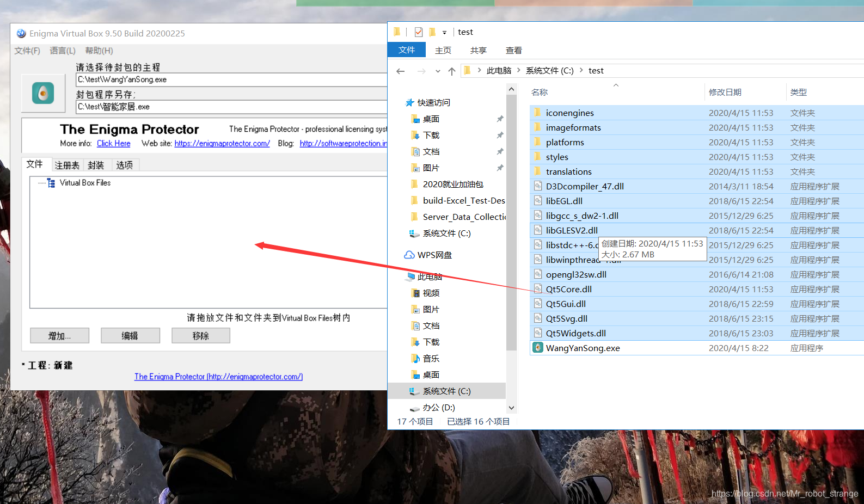Click 系统文件 (C:) in the address breadcrumb

click(550, 71)
